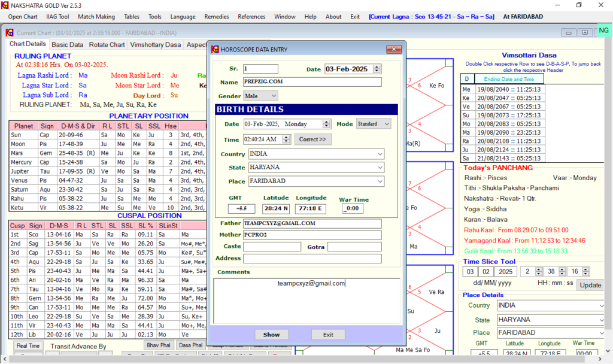Expand the Gender dropdown
The image size is (613, 364).
274,96
